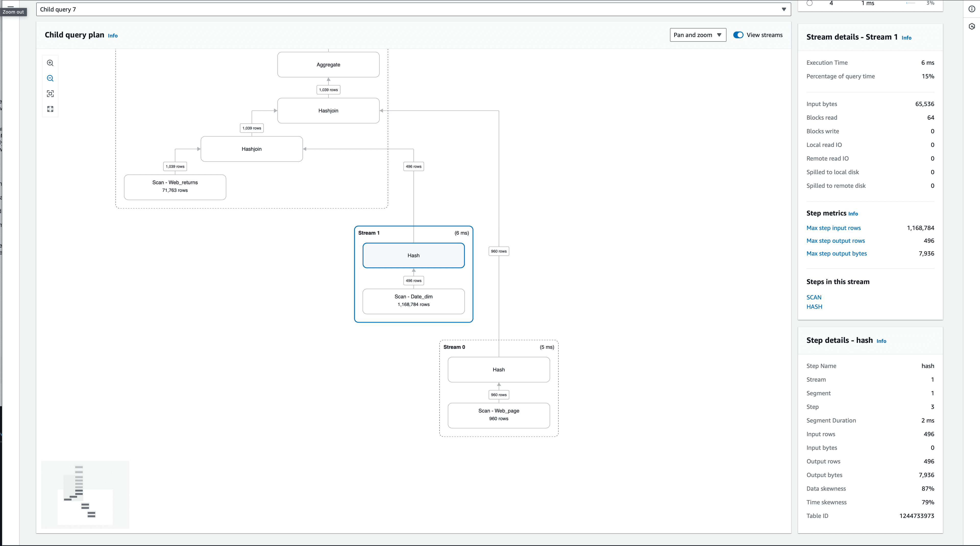Image resolution: width=980 pixels, height=546 pixels.
Task: Open Max step output bytes link
Action: click(x=836, y=253)
